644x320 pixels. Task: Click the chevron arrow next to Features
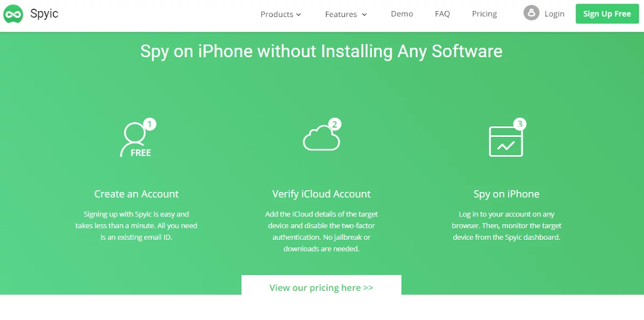364,15
